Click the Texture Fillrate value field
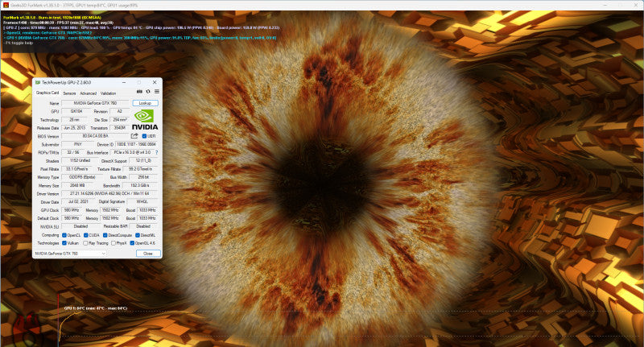The image size is (644, 347). 140,169
